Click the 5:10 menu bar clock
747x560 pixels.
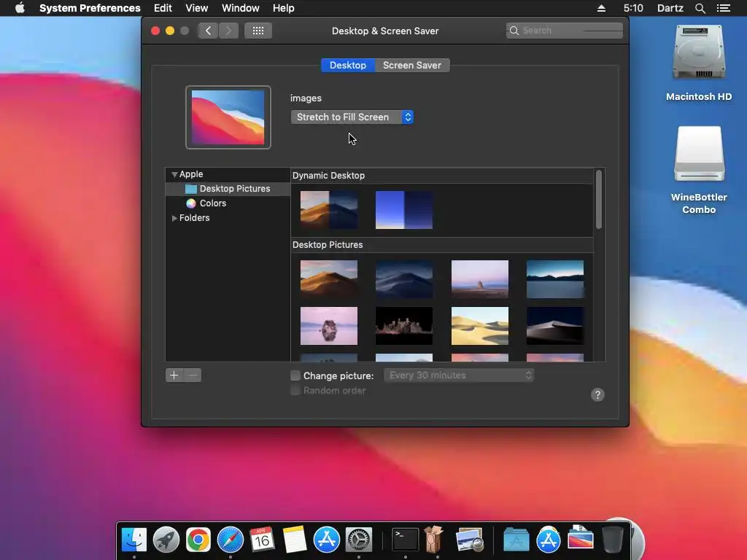coord(633,8)
